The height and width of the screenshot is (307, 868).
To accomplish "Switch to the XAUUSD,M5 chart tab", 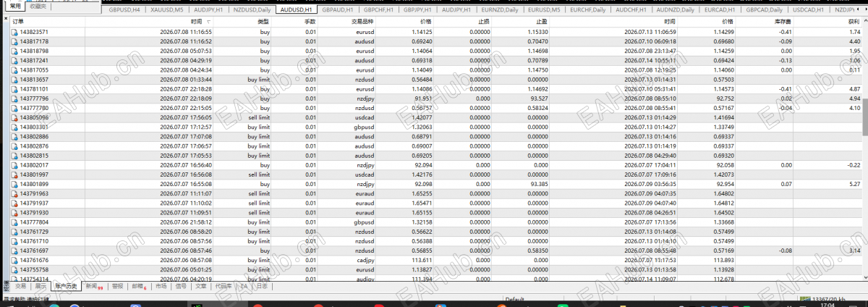I will pyautogui.click(x=167, y=10).
